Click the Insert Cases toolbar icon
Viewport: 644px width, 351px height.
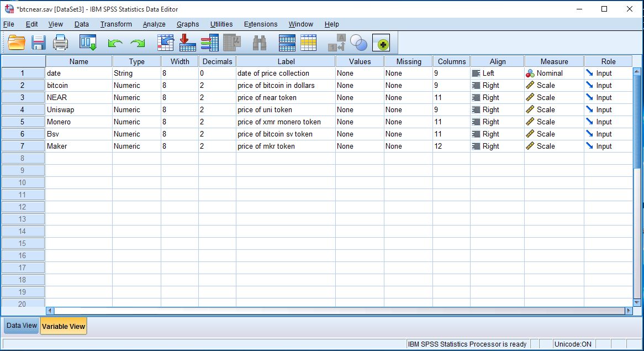point(287,43)
